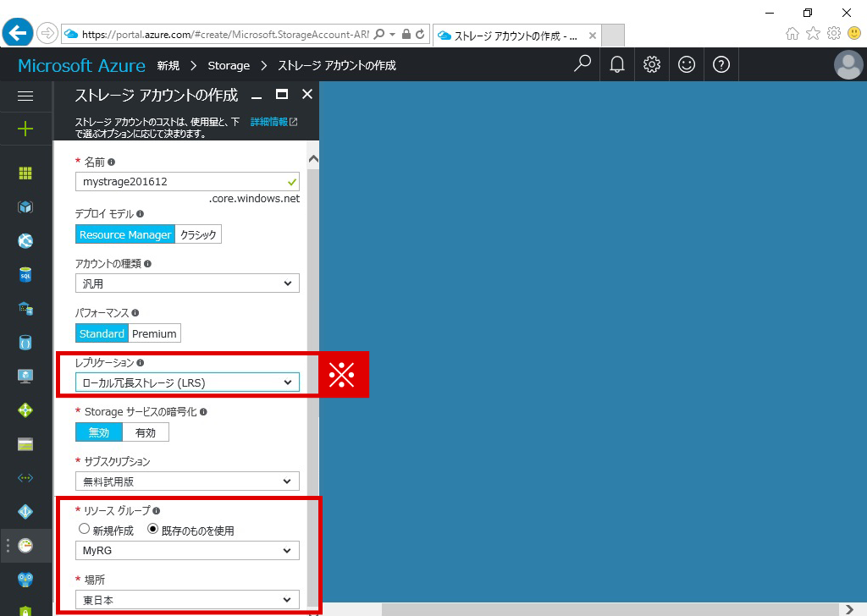
Task: Click Storage in the breadcrumb
Action: point(229,65)
